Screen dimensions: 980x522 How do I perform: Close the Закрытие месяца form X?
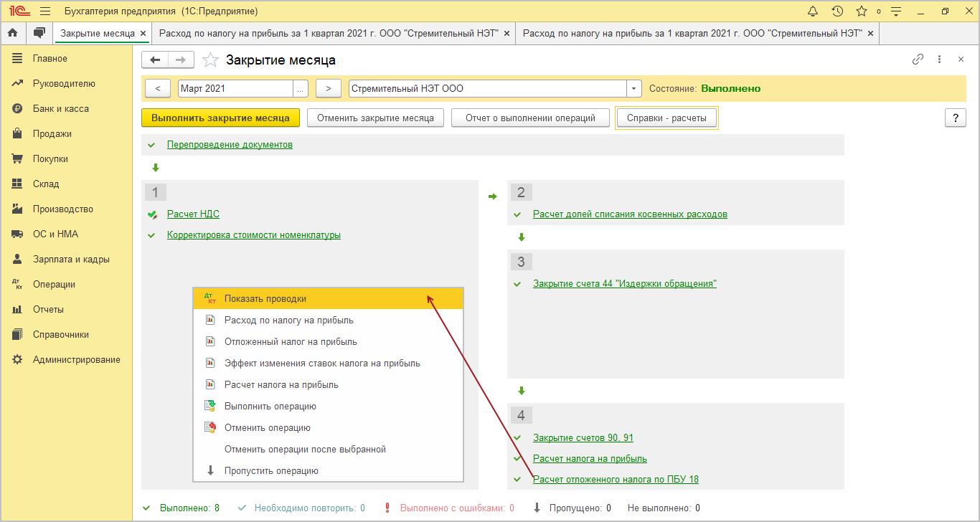coord(961,60)
